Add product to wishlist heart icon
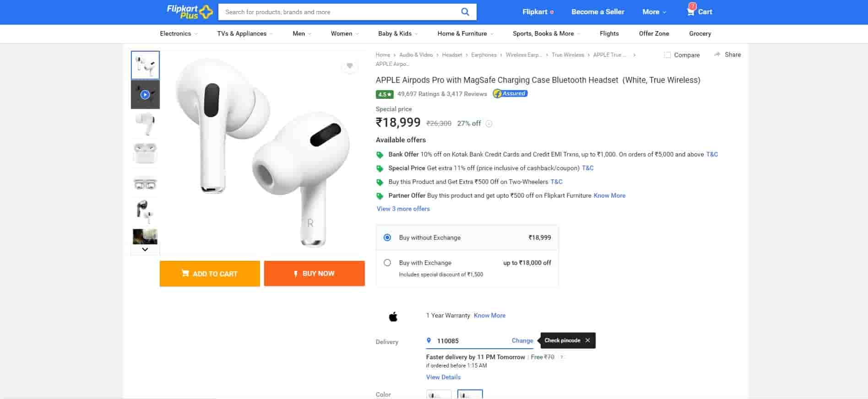 tap(349, 66)
